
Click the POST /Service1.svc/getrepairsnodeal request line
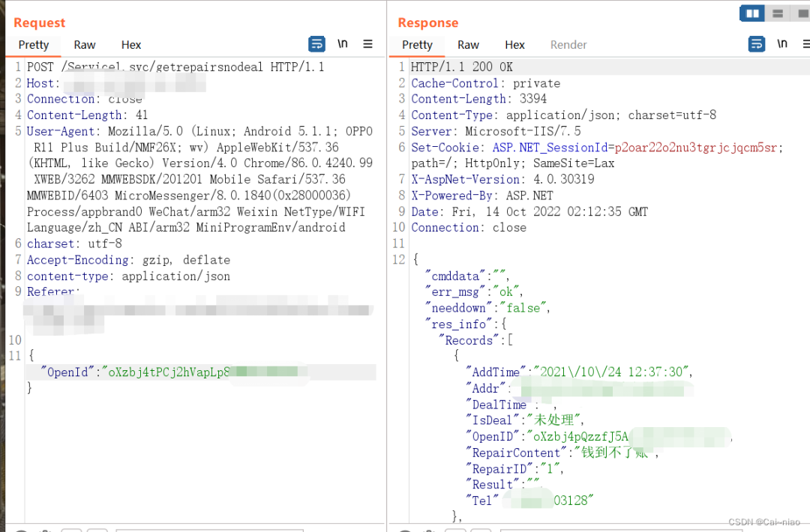175,67
